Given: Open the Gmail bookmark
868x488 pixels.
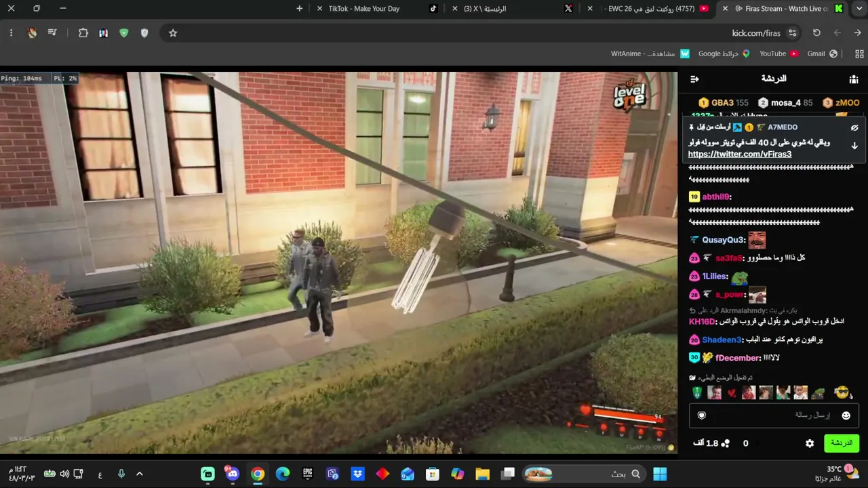Looking at the screenshot, I should coord(823,54).
